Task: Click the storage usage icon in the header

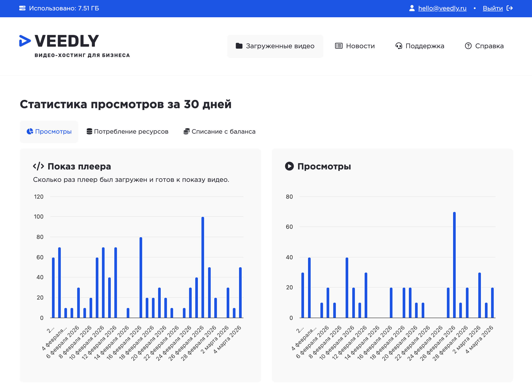Action: (23, 8)
